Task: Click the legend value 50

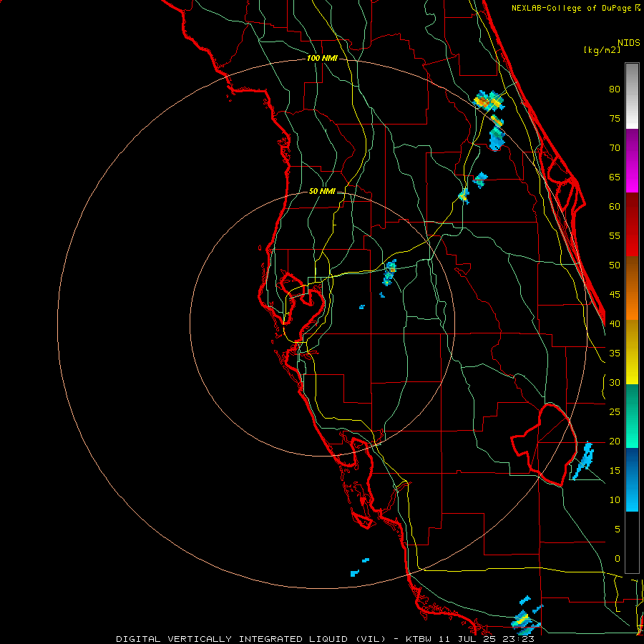Action: [615, 265]
